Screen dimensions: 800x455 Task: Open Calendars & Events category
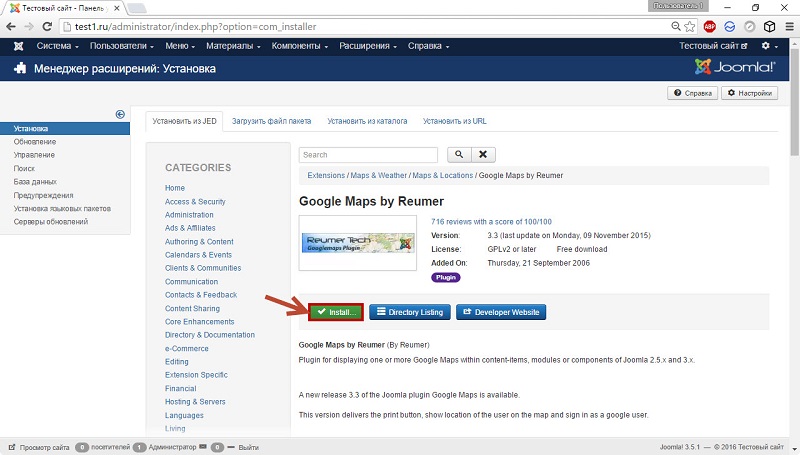tap(198, 255)
